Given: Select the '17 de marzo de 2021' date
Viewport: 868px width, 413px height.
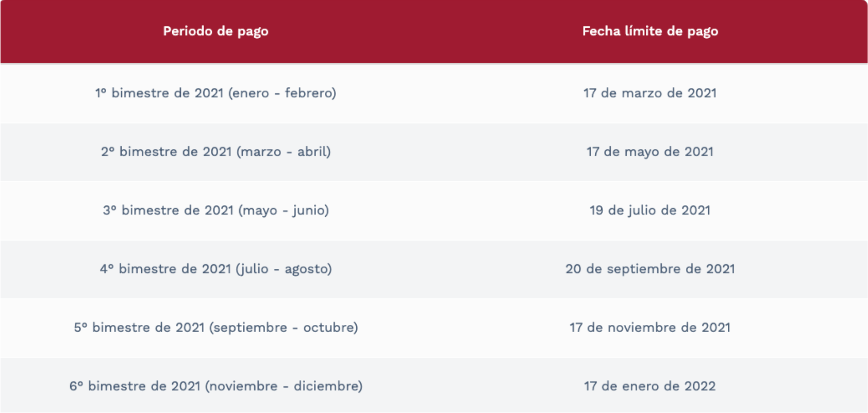Looking at the screenshot, I should (x=650, y=93).
